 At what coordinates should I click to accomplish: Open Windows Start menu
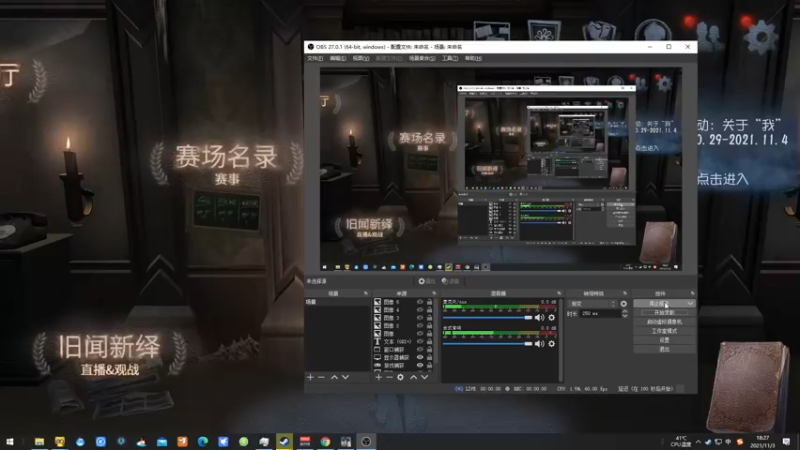coord(10,441)
